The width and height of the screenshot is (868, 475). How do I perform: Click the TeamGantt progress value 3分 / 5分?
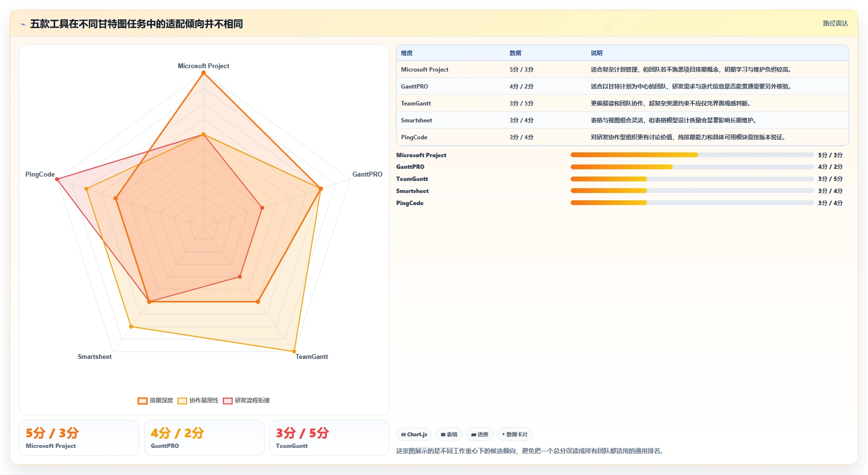830,179
